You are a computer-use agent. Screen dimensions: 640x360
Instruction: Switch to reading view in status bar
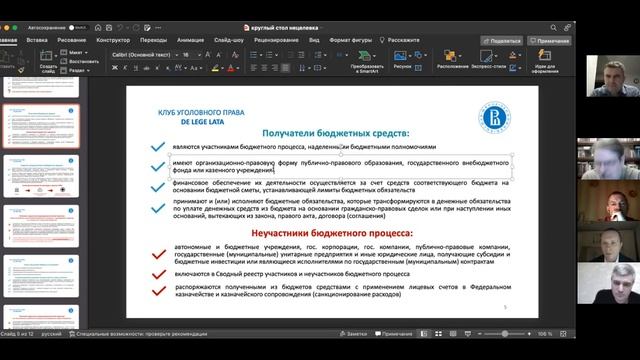click(453, 334)
